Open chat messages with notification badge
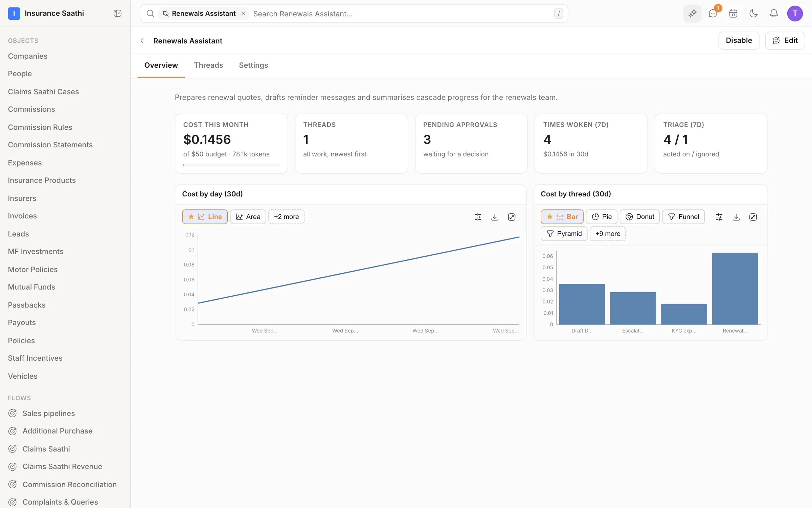This screenshot has width=812, height=508. 713,13
